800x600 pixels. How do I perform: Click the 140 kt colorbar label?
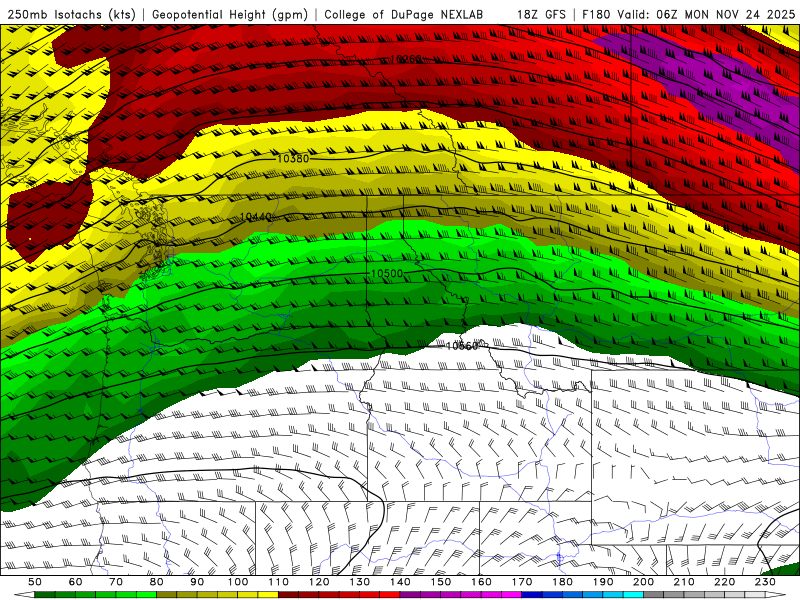[x=400, y=582]
